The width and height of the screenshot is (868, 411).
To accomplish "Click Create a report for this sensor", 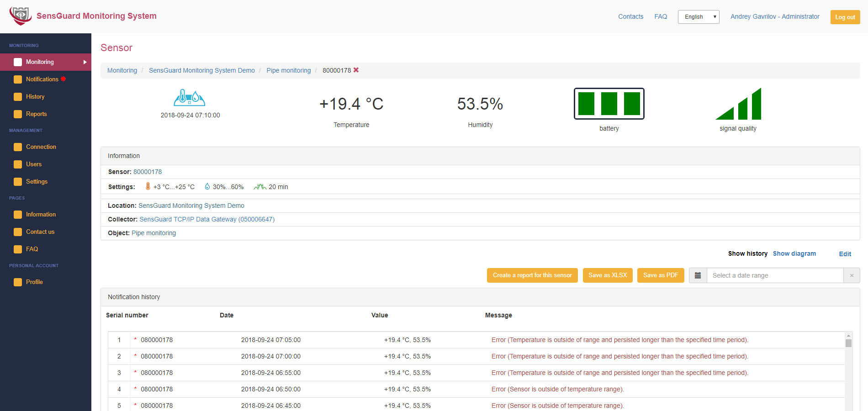I will (532, 275).
